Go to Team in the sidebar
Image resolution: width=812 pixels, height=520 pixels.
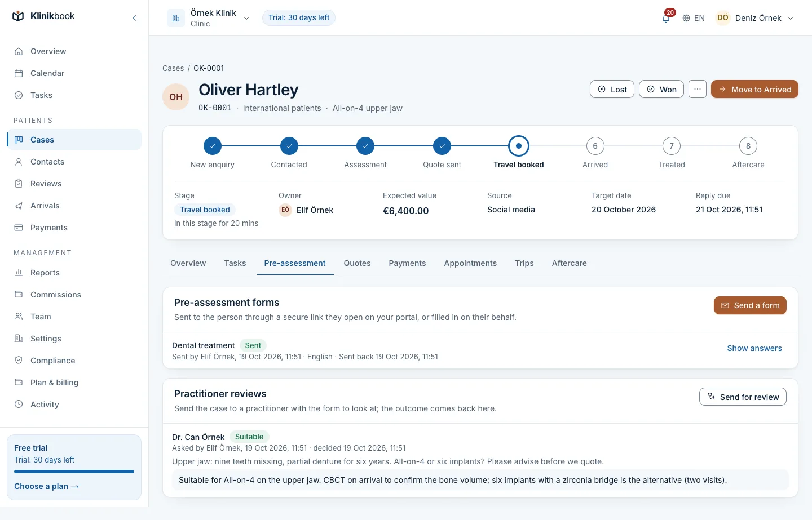coord(74,317)
